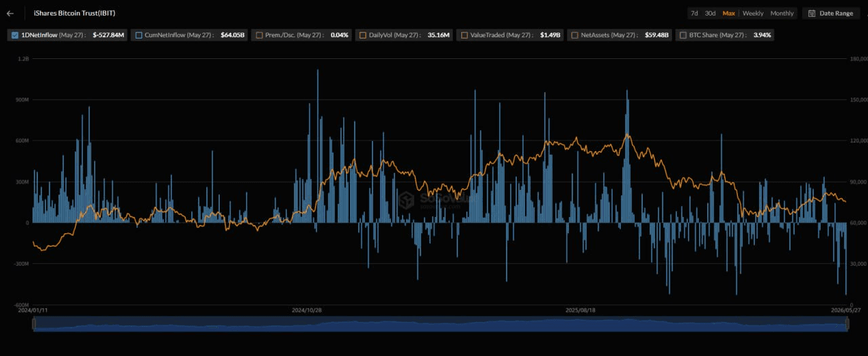Click the 2024/01/11 date axis label
Screen dimensions: 868x356
point(33,310)
